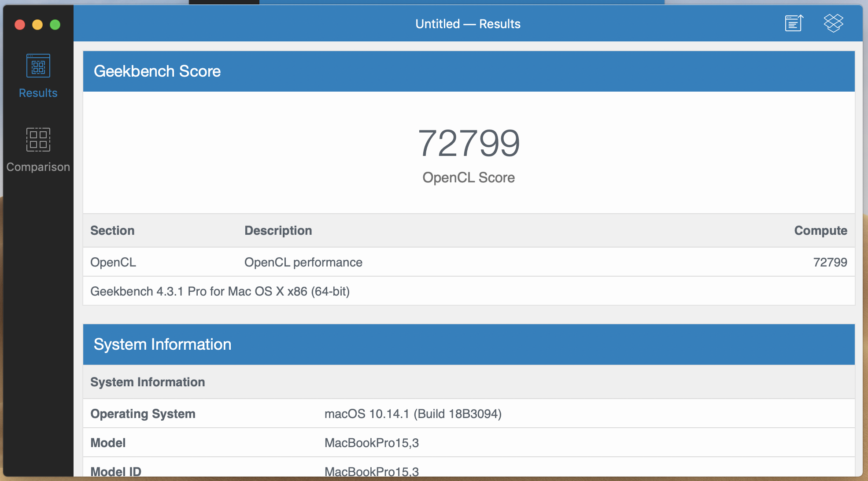Click the upload results icon in title bar
Viewport: 868px width, 481px height.
click(x=794, y=23)
